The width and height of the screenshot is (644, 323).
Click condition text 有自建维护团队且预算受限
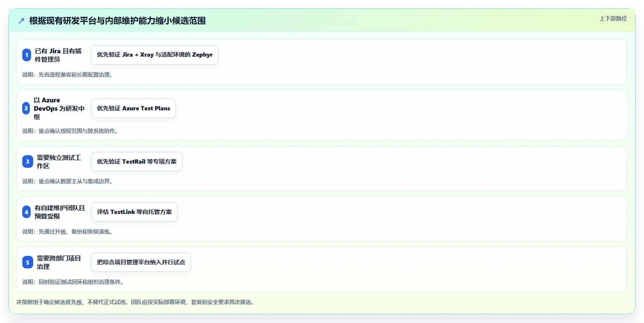click(x=60, y=212)
